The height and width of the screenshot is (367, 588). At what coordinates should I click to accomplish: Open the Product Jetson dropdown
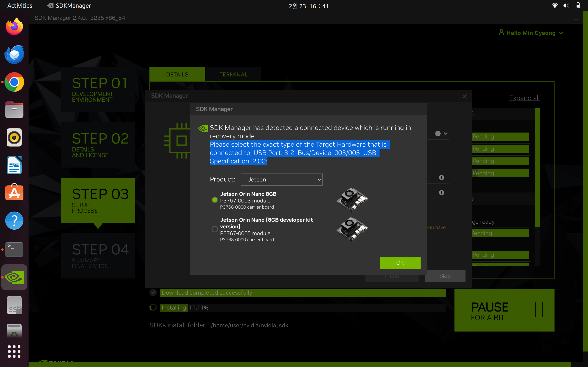coord(282,180)
